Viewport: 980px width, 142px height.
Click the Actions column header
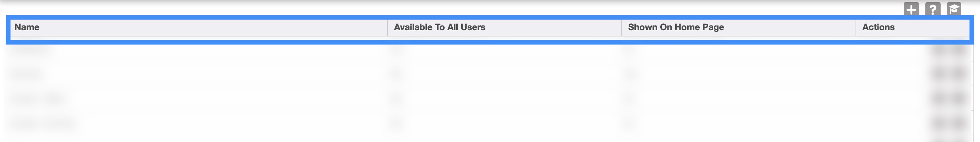pyautogui.click(x=878, y=27)
